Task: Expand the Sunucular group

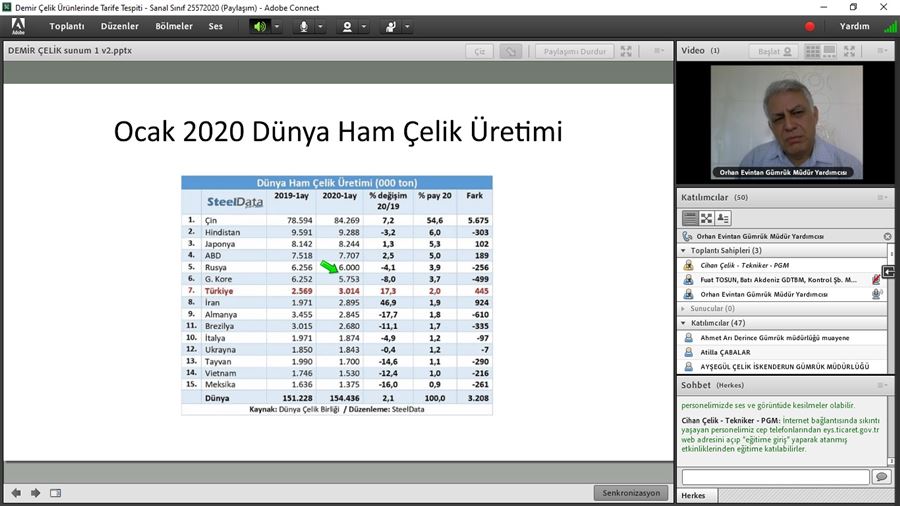Action: click(684, 309)
